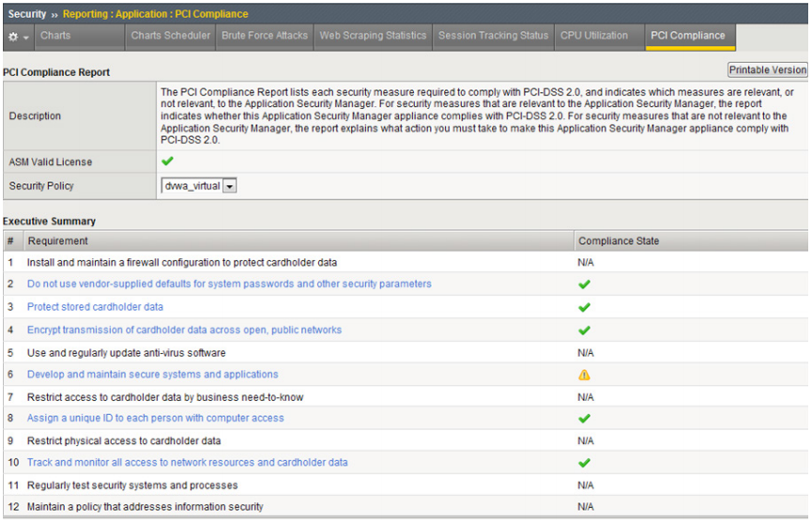The width and height of the screenshot is (812, 522).
Task: Expand the arrow beside the gear icon
Action: tap(26, 38)
